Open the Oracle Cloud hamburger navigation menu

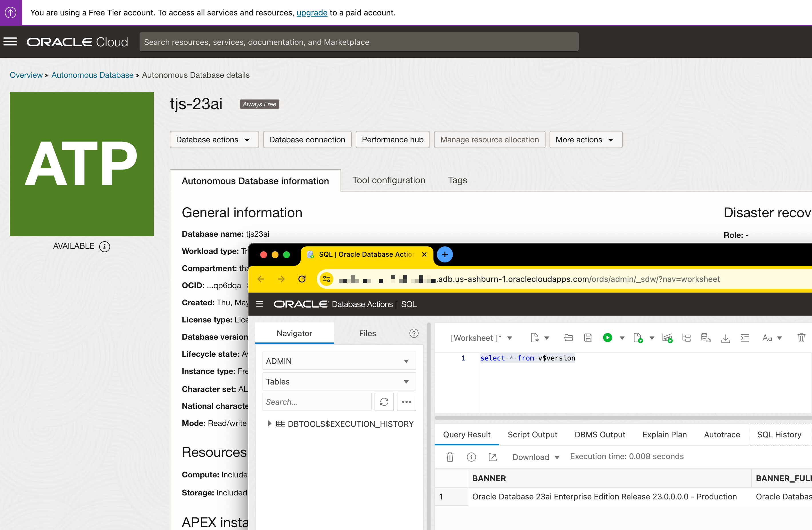[x=10, y=42]
